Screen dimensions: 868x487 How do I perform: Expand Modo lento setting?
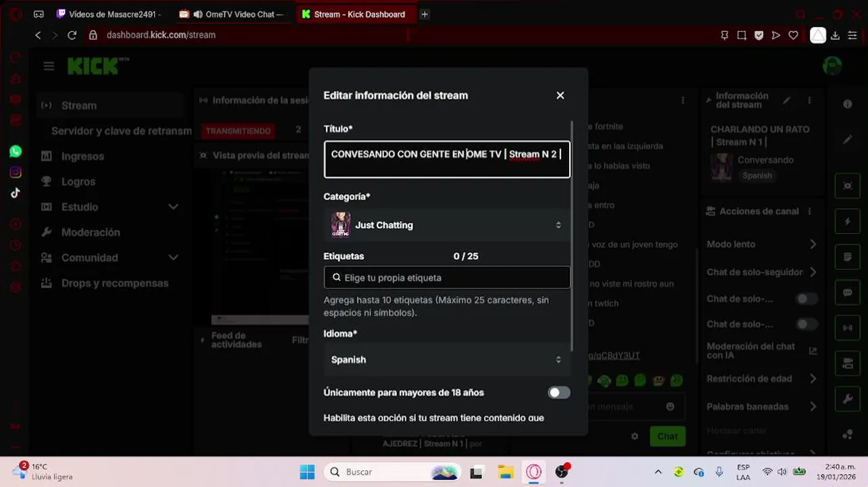[x=761, y=244]
